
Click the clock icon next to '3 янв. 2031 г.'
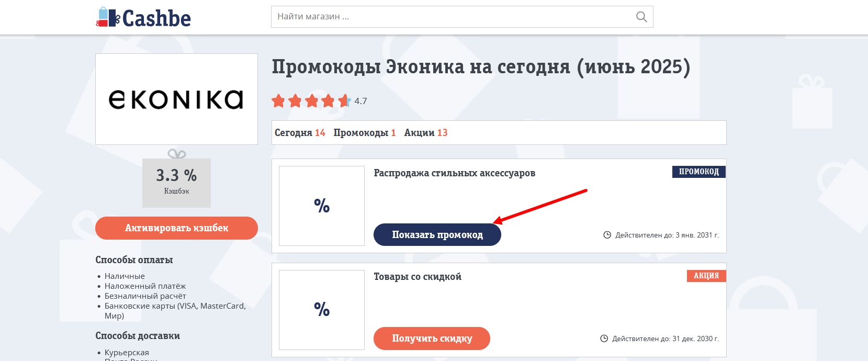(607, 235)
